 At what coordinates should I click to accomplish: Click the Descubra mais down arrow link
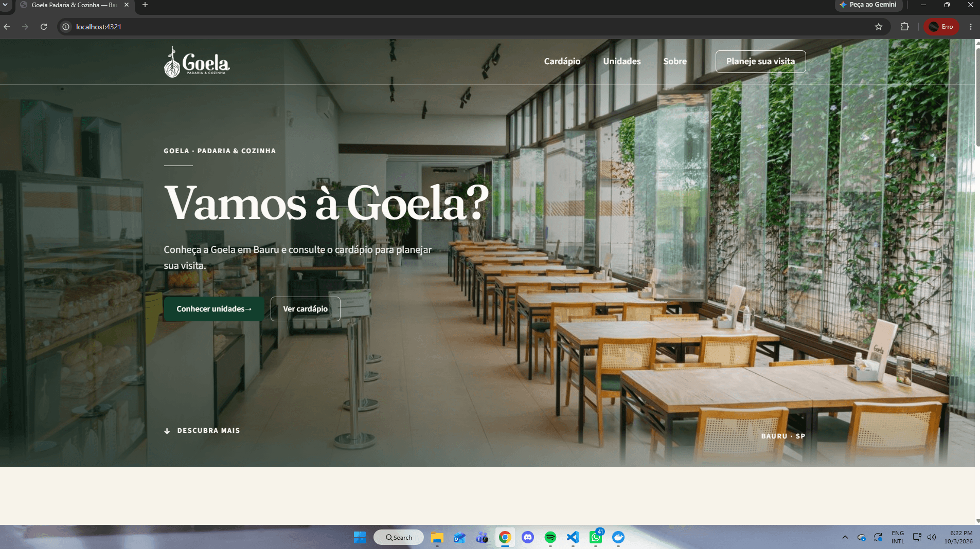click(x=202, y=431)
